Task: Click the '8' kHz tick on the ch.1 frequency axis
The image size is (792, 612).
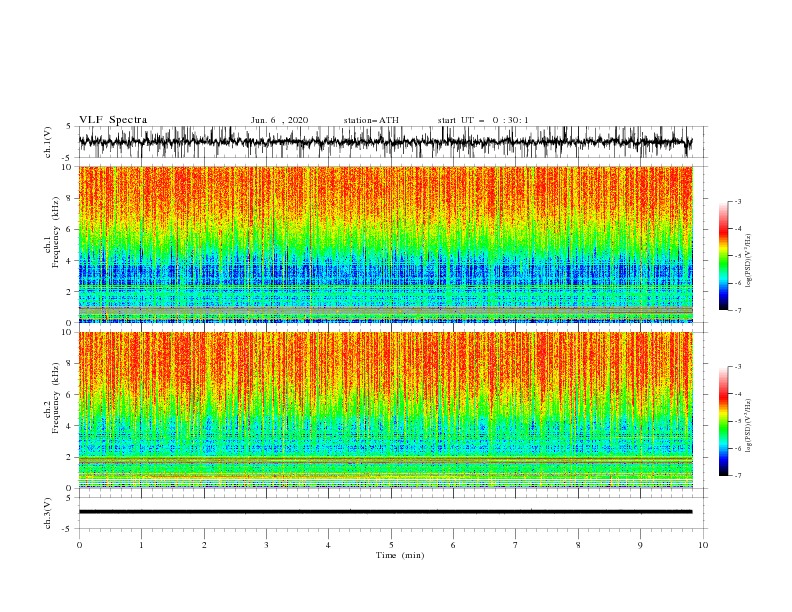Action: pos(70,198)
